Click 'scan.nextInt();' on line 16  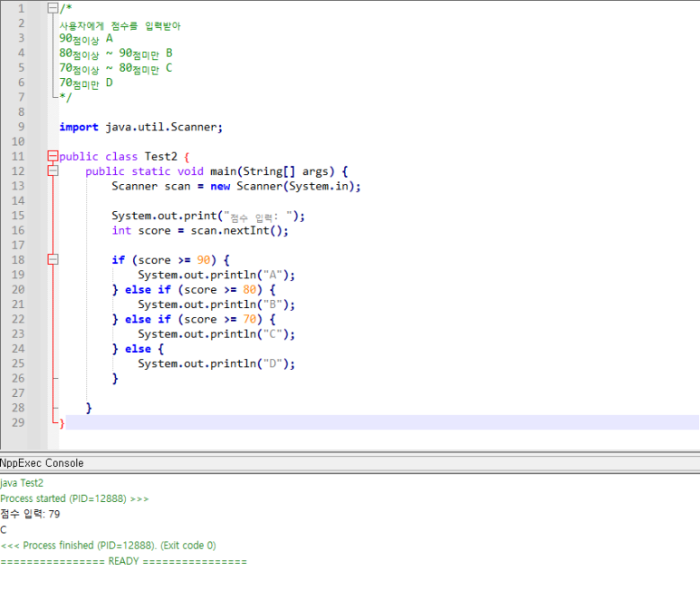(x=239, y=230)
